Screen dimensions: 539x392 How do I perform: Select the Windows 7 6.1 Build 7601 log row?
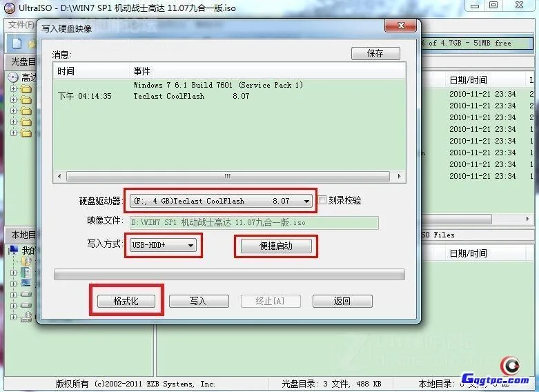pos(218,85)
